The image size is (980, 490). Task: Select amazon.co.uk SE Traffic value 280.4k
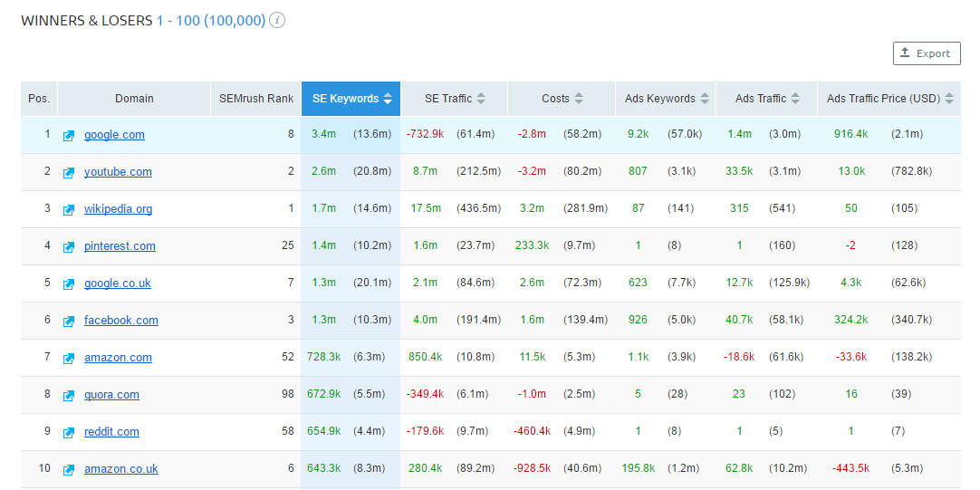425,469
